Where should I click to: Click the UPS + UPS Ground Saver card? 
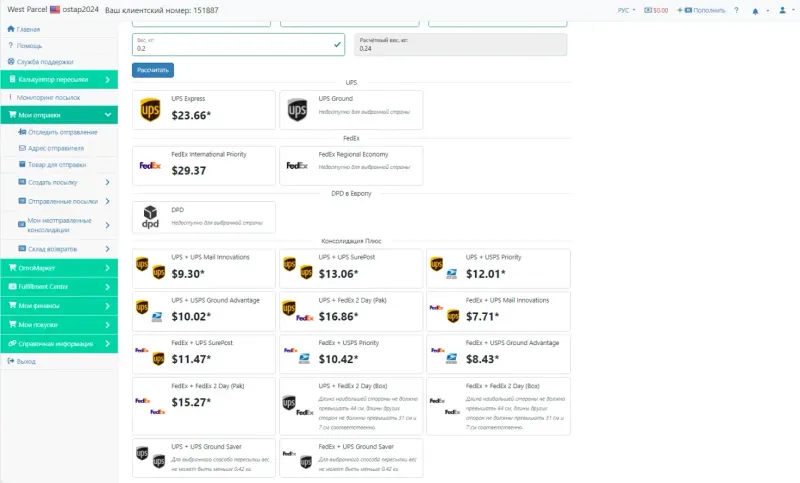(204, 457)
